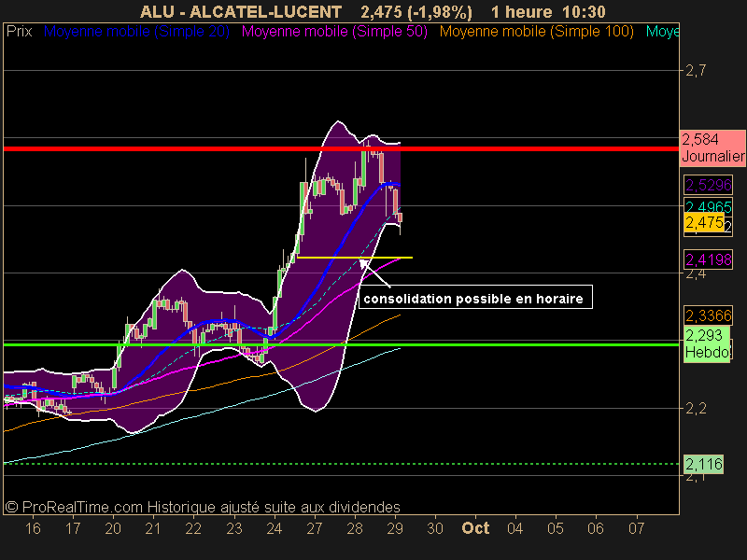747x560 pixels.
Task: Click the 'Prix' legend label
Action: coord(19,32)
